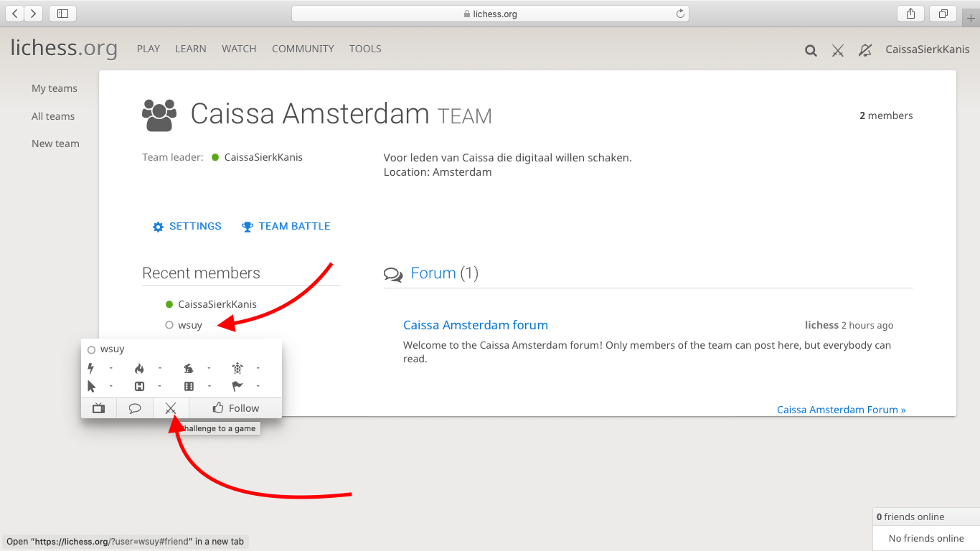Open the PLAY menu
Screen dimensions: 980x551
pyautogui.click(x=149, y=49)
